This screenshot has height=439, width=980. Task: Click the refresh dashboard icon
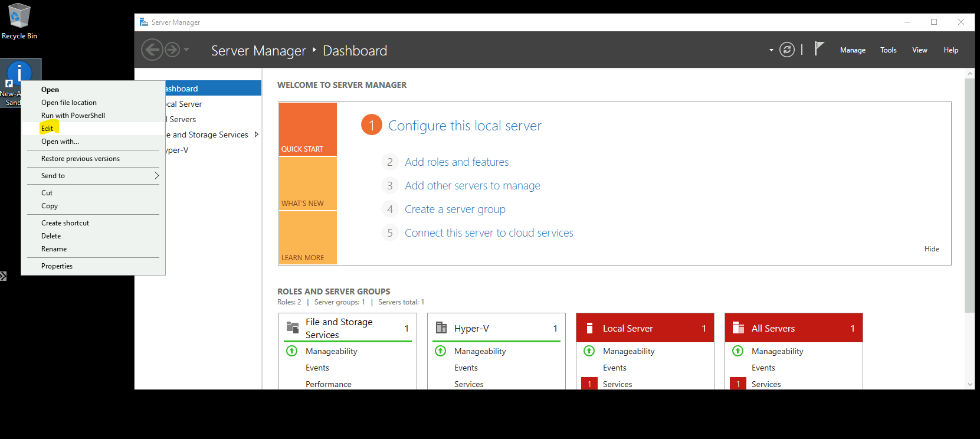[x=787, y=50]
